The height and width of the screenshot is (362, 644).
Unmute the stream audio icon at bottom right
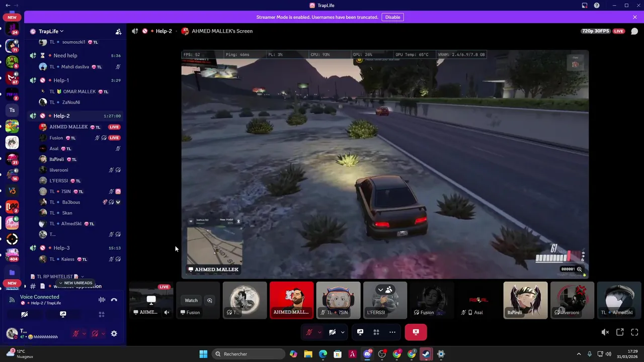click(x=605, y=332)
